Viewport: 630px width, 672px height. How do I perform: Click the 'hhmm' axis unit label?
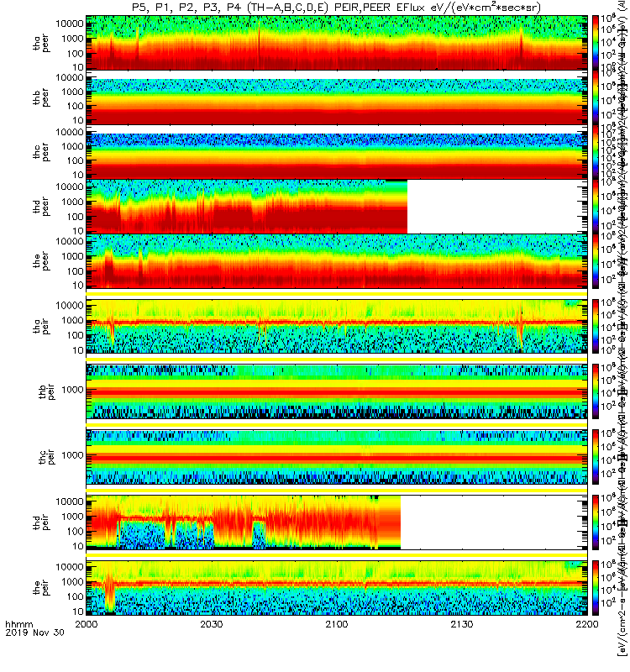19,624
